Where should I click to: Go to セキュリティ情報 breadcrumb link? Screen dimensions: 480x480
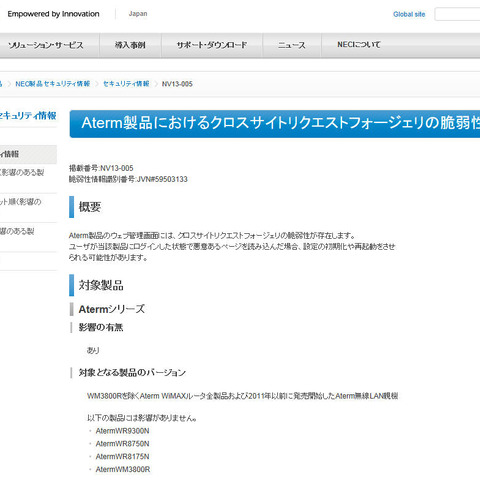point(126,84)
